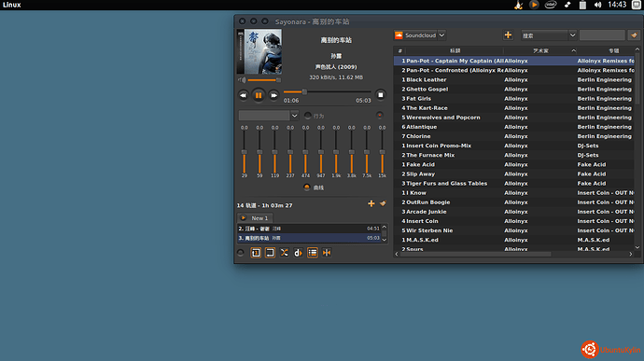The width and height of the screenshot is (644, 361).
Task: Open the search mode dropdown arrow
Action: (x=572, y=35)
